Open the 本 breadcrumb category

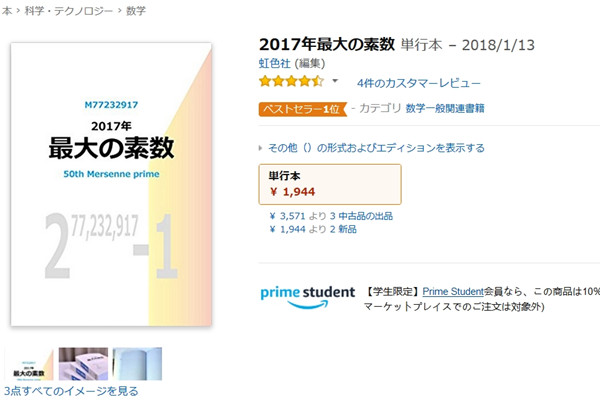pos(7,11)
